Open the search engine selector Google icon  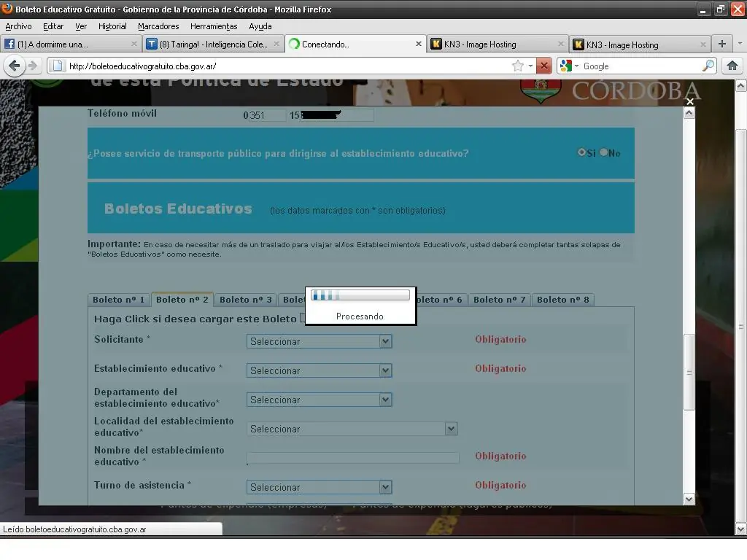(566, 66)
